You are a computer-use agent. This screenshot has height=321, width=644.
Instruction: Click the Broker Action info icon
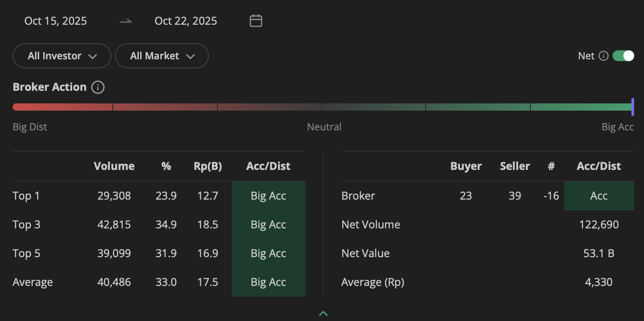pyautogui.click(x=98, y=87)
